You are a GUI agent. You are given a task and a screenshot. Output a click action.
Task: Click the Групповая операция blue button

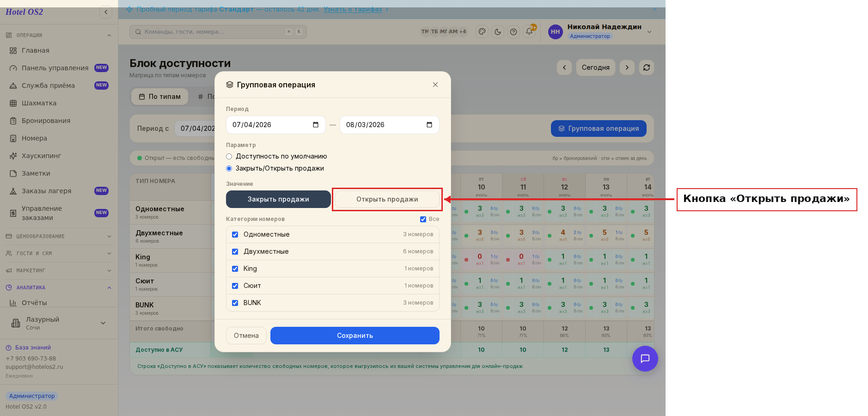pos(599,128)
